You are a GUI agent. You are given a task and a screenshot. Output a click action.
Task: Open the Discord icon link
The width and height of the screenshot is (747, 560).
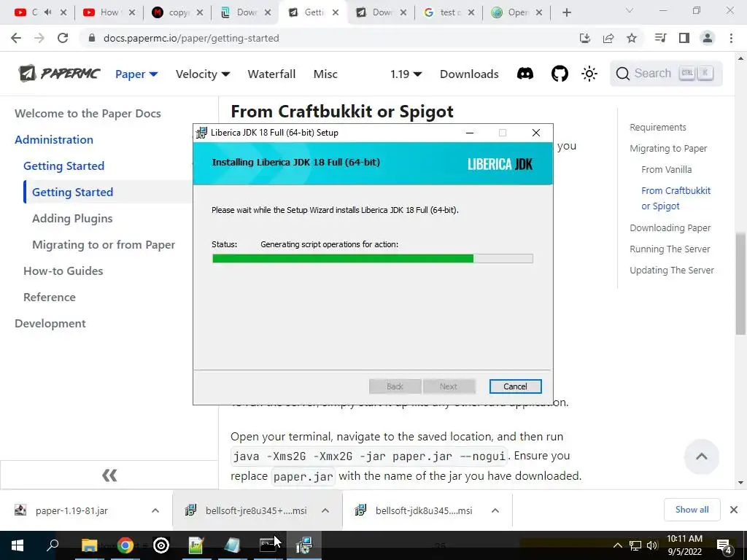525,74
